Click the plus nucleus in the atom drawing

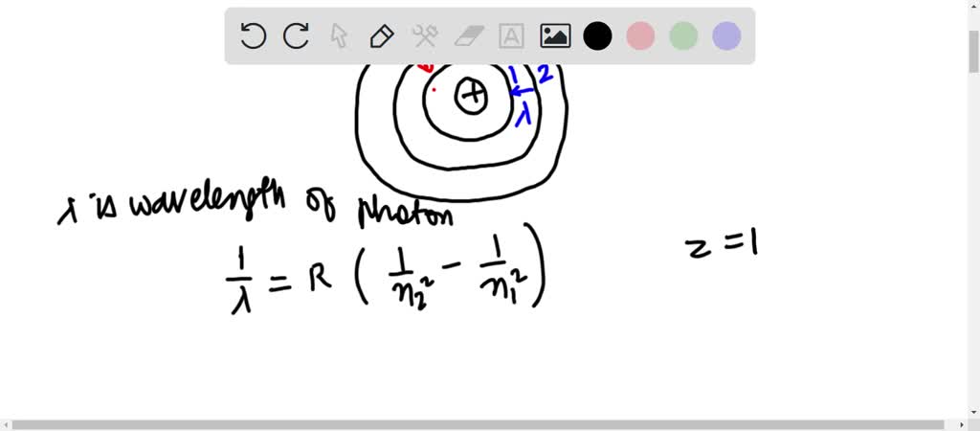pos(471,95)
